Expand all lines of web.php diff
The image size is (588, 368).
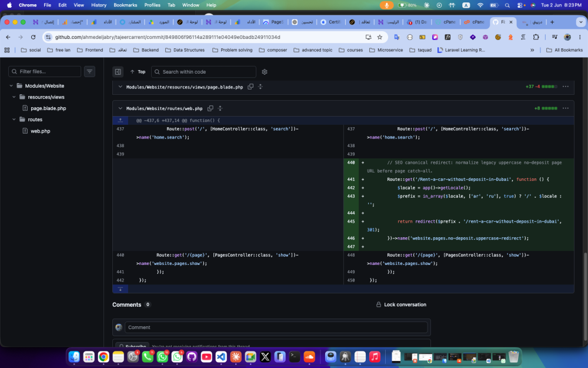(220, 108)
